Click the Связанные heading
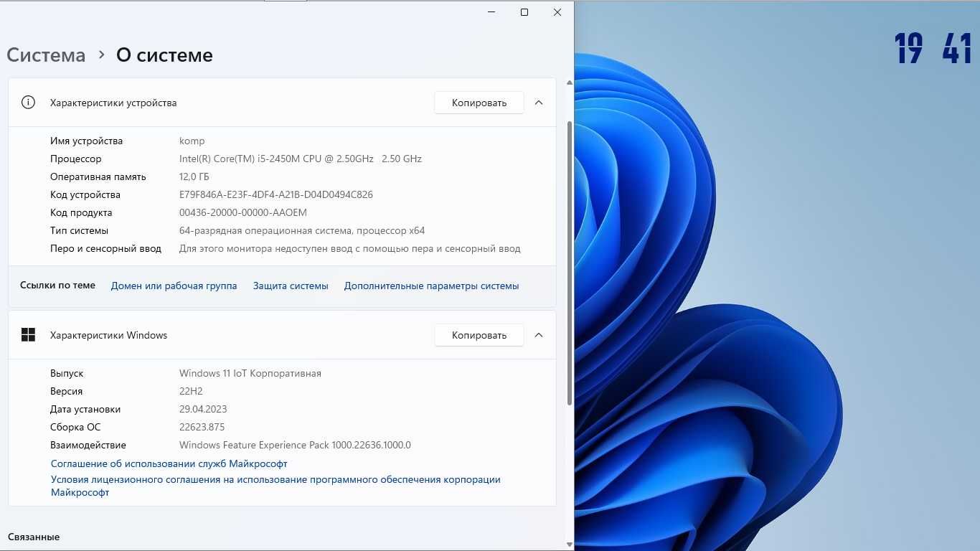The width and height of the screenshot is (980, 551). pos(34,537)
